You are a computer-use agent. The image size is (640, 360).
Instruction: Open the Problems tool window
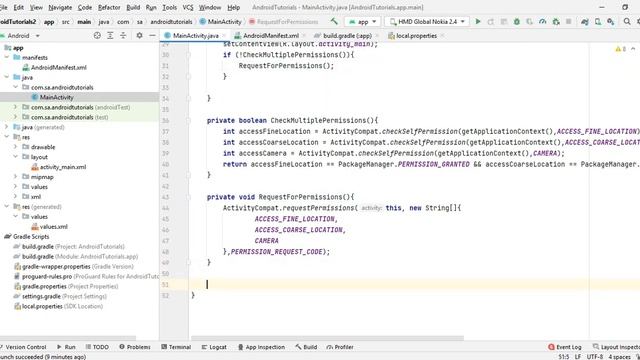(135, 347)
